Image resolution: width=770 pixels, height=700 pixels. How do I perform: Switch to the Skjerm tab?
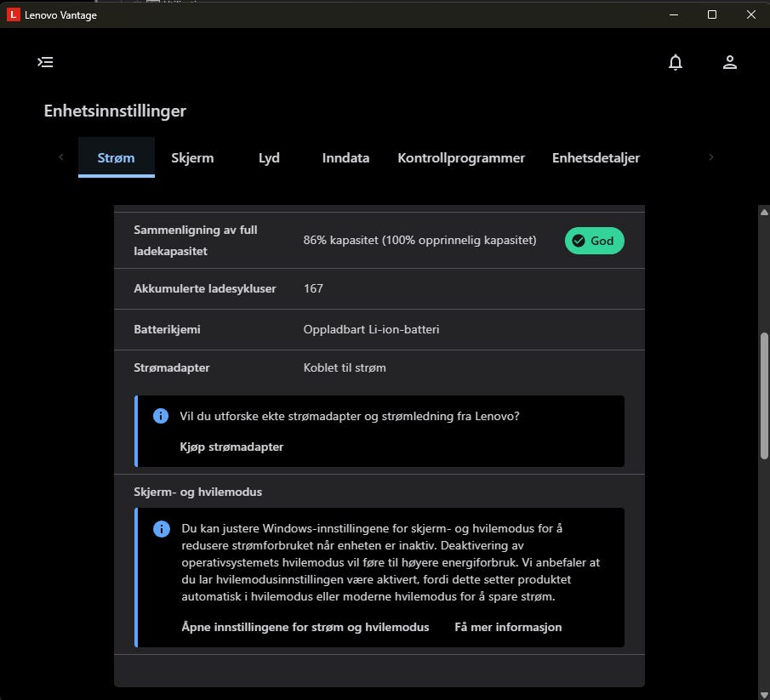click(192, 157)
